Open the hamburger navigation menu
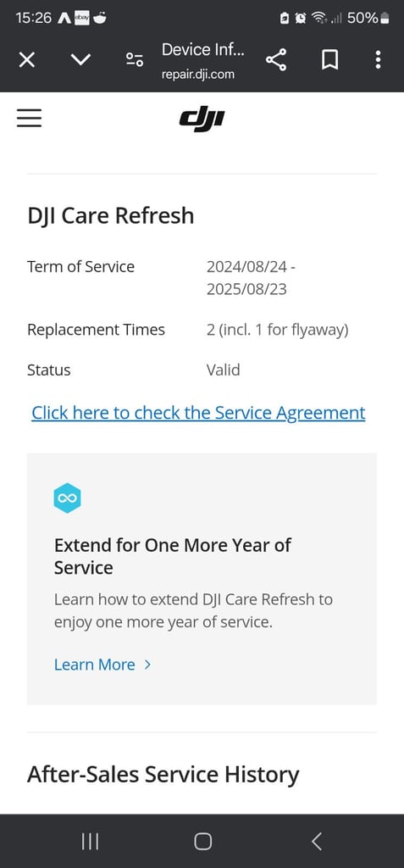The width and height of the screenshot is (404, 868). (x=30, y=118)
